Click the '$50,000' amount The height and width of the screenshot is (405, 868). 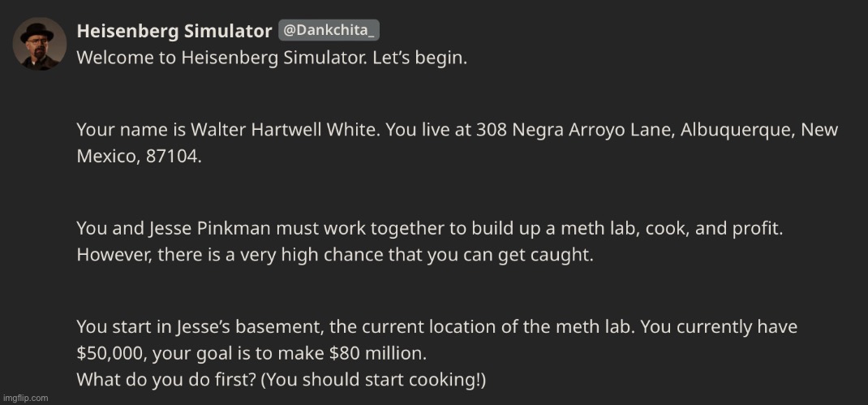[x=109, y=354]
